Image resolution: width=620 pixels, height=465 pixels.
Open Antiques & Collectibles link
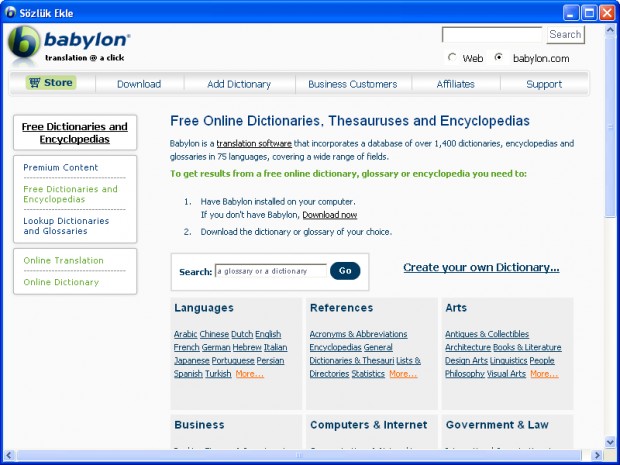487,334
